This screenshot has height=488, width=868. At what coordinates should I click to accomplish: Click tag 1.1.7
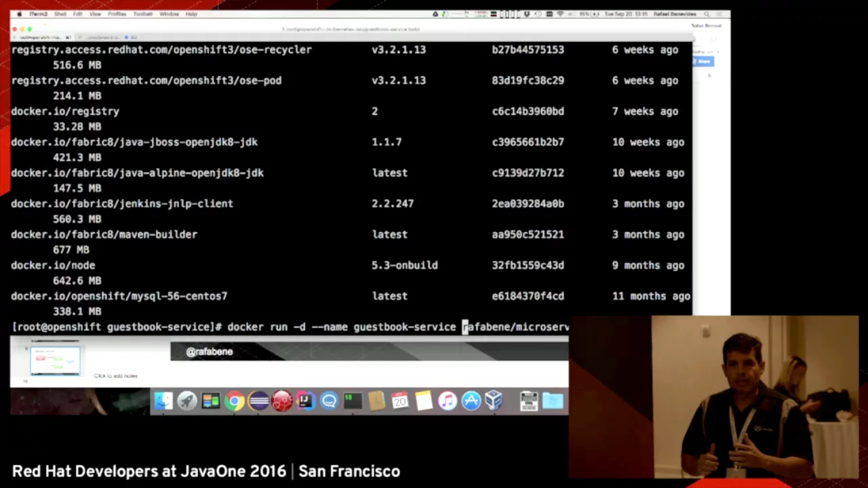(x=387, y=142)
